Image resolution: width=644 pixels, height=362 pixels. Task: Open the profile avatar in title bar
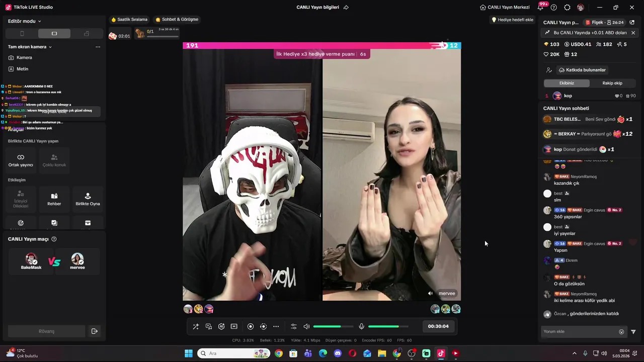click(x=581, y=8)
